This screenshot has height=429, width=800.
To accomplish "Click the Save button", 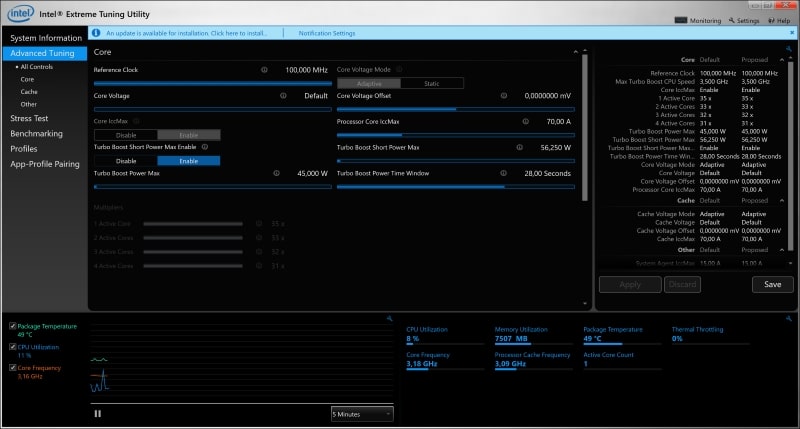I will click(x=772, y=284).
